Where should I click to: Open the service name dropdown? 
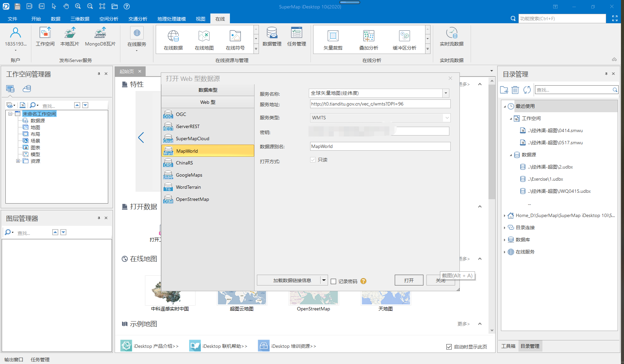(446, 93)
